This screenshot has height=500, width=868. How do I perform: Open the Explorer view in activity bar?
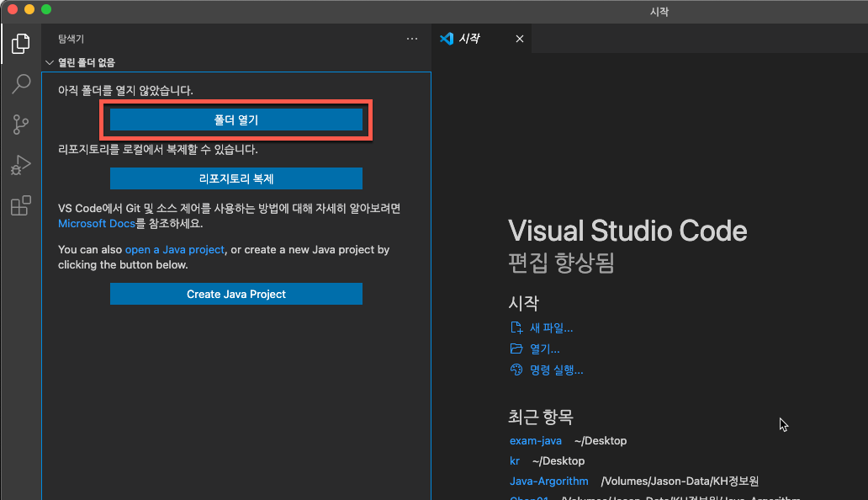coord(20,44)
